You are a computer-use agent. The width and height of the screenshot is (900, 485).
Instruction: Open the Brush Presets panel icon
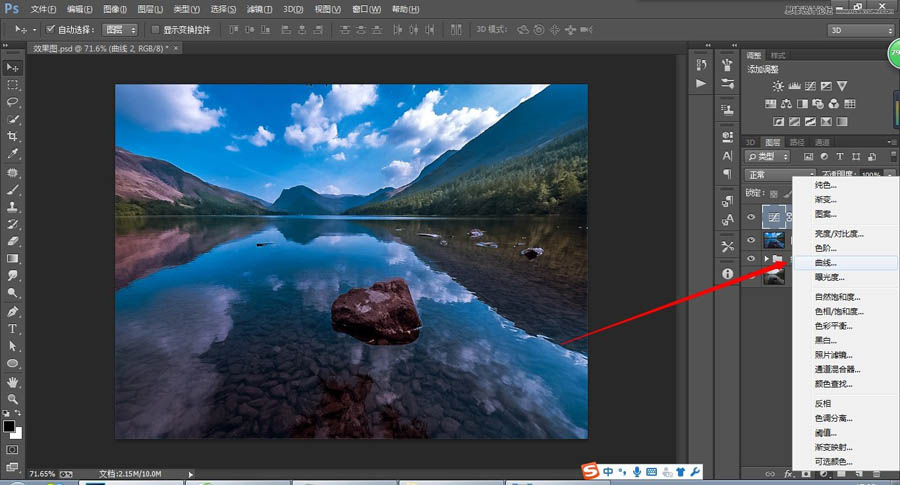pos(727,83)
